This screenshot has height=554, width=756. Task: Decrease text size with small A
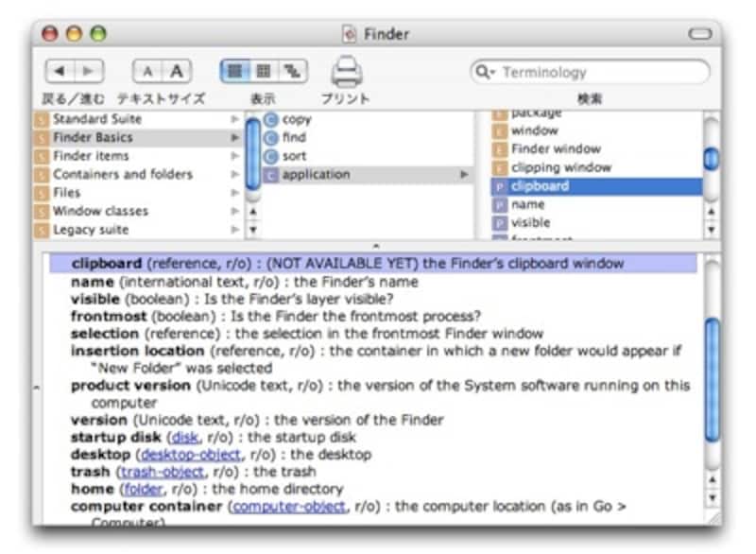pos(149,71)
